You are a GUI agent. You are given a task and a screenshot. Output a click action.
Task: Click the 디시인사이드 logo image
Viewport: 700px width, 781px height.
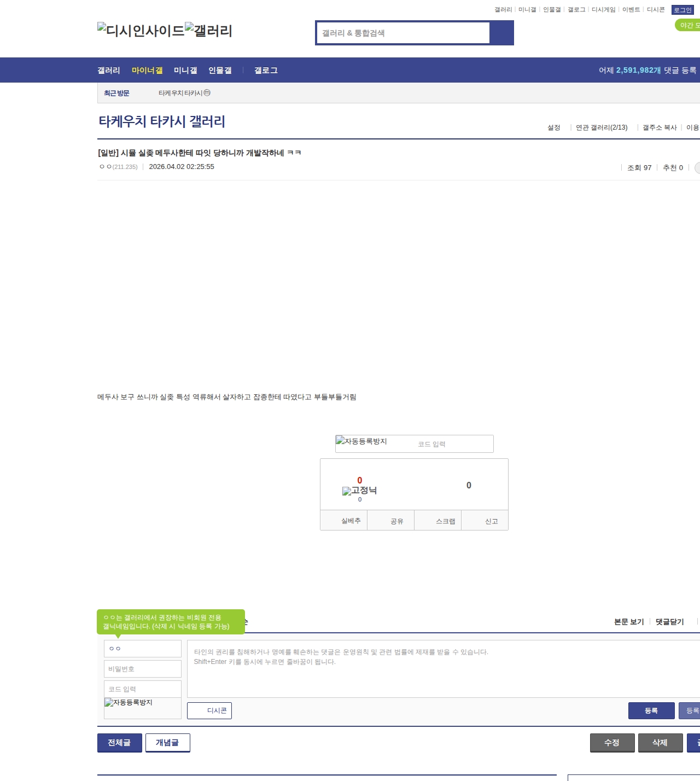[x=141, y=31]
